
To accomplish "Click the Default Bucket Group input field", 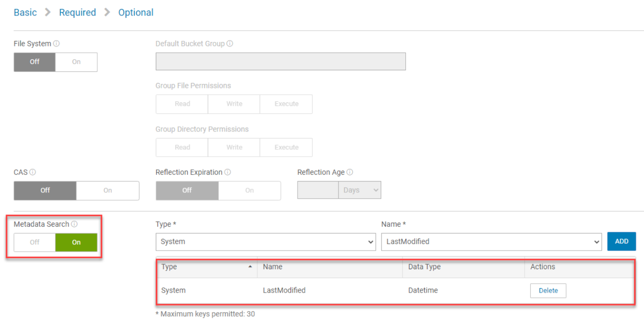I will pos(281,62).
